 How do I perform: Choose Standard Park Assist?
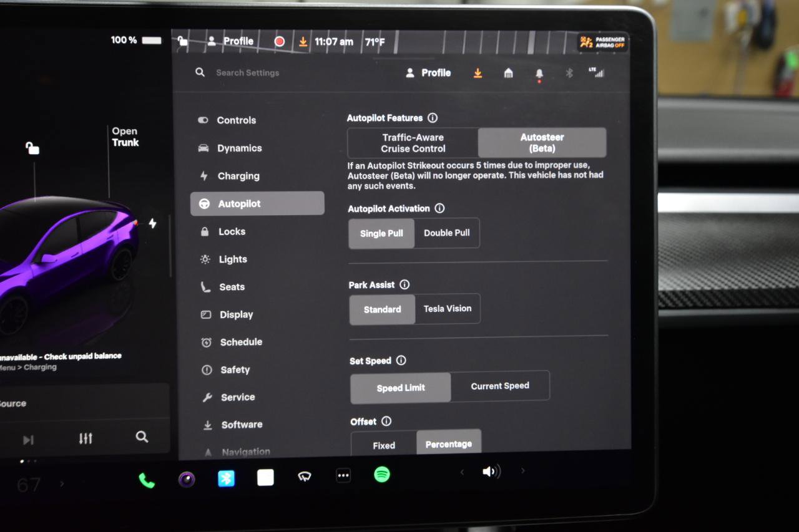(x=382, y=309)
